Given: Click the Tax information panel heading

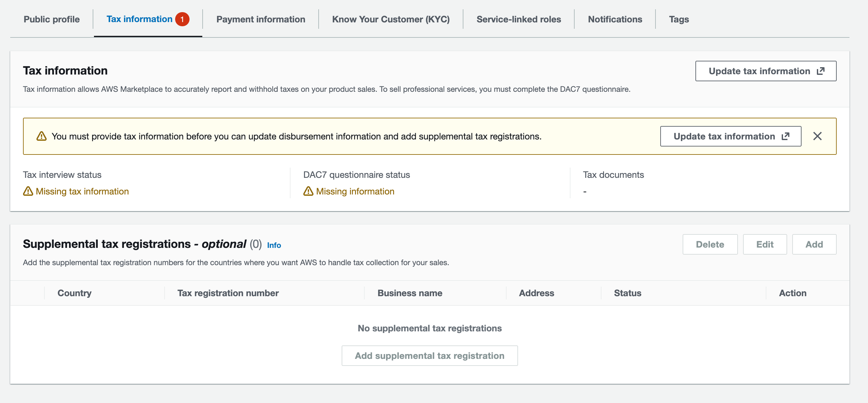Looking at the screenshot, I should (66, 70).
